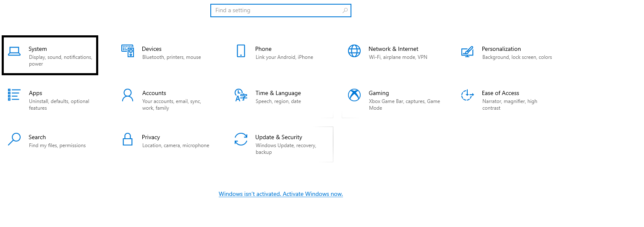Select the Privacy padlock icon
This screenshot has height=227, width=644.
(128, 139)
